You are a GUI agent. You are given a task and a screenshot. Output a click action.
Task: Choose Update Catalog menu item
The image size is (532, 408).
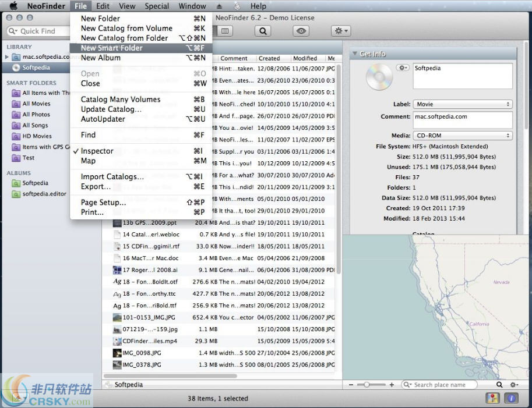pyautogui.click(x=141, y=109)
